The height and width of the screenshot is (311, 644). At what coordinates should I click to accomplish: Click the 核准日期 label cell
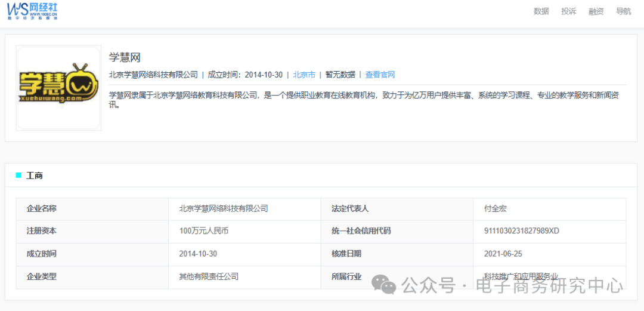pos(397,255)
